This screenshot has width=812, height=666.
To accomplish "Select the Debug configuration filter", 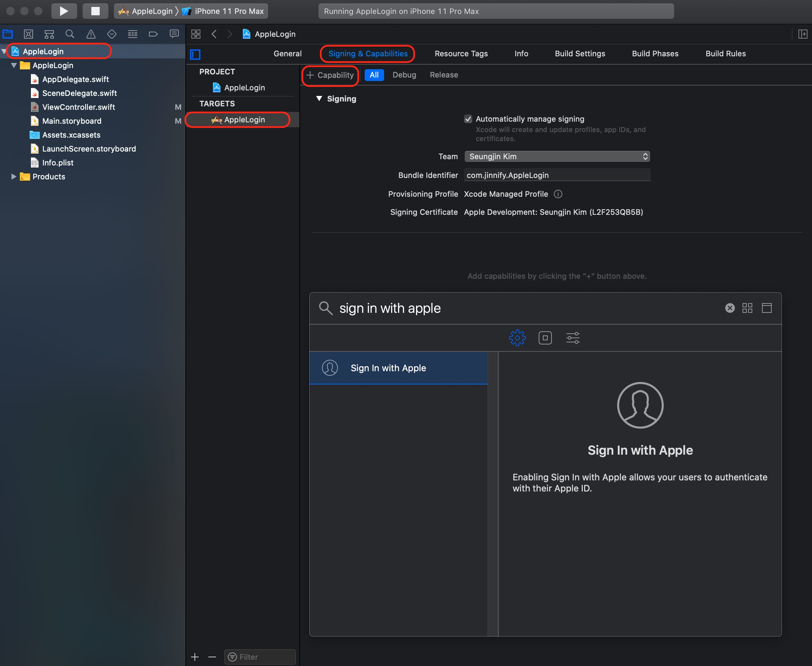I will [x=404, y=75].
